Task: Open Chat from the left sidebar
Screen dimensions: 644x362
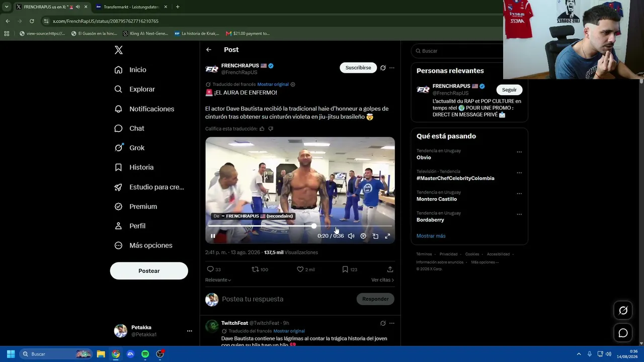Action: (x=129, y=128)
